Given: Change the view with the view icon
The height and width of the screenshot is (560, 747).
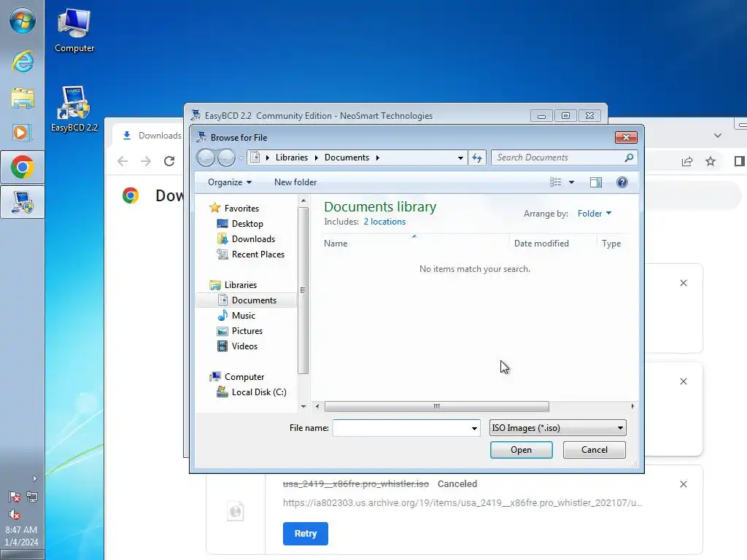Looking at the screenshot, I should (x=555, y=182).
